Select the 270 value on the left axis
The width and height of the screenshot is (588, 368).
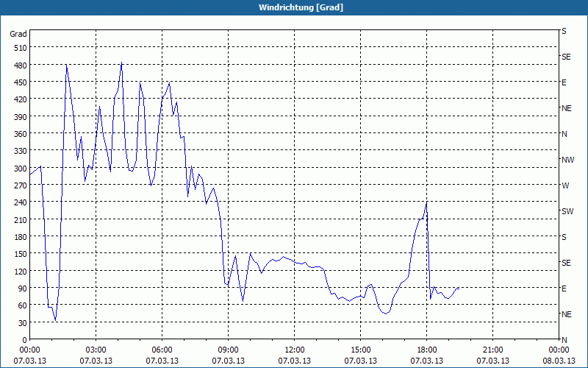21,185
